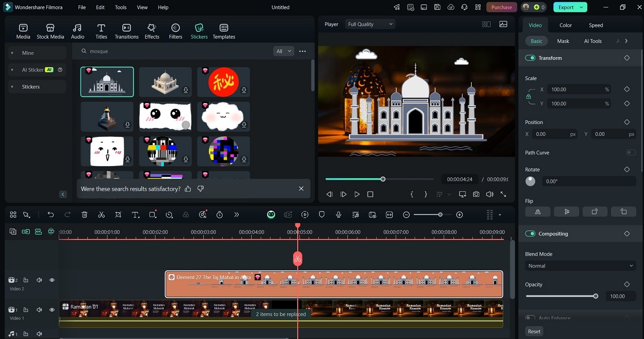Enable the Path Curve switch

pos(631,152)
